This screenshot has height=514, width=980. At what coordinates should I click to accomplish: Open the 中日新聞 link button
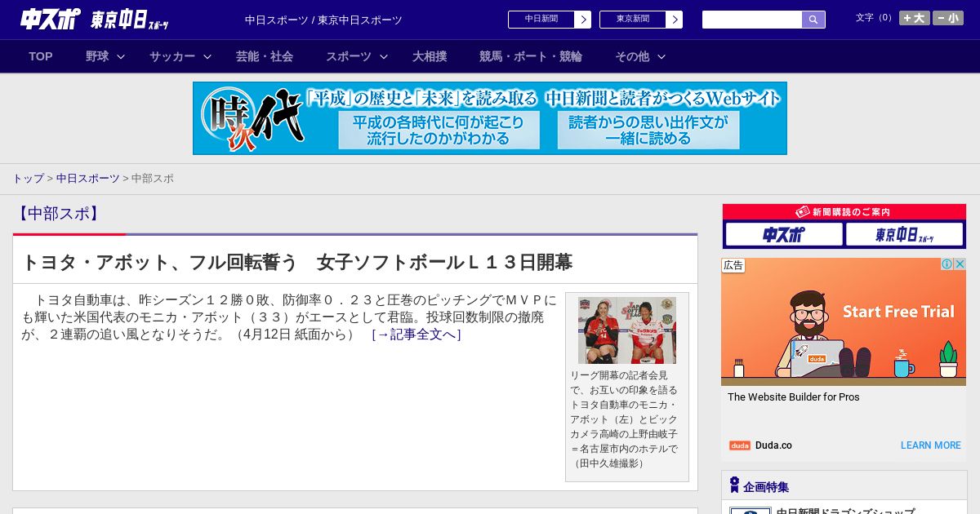[541, 20]
